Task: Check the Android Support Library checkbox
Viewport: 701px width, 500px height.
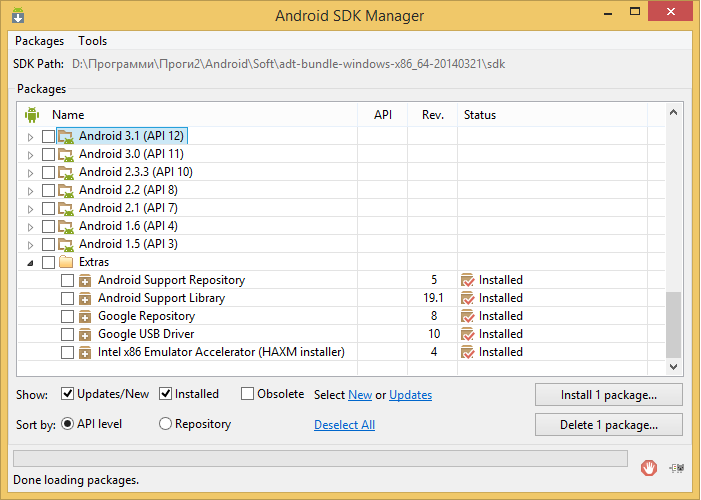Action: 68,298
